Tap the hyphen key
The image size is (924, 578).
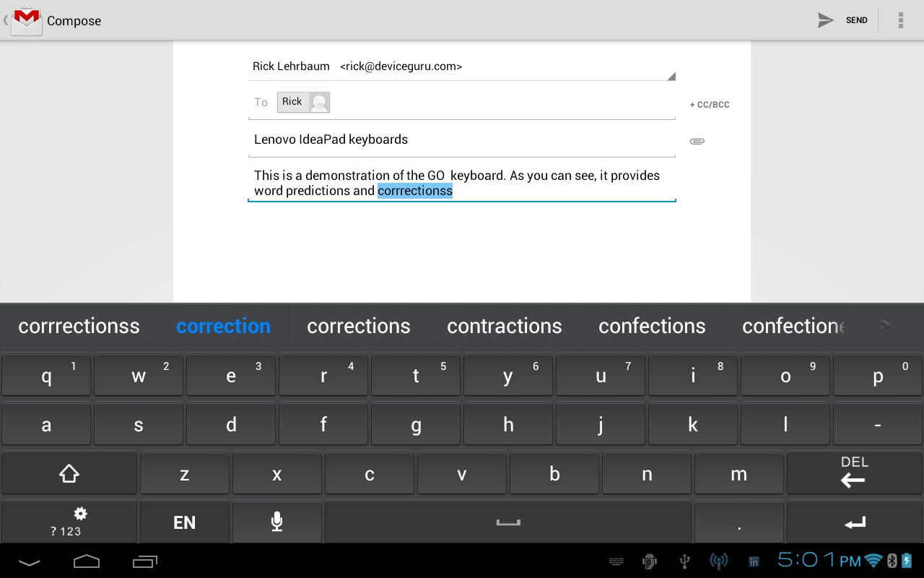[878, 424]
